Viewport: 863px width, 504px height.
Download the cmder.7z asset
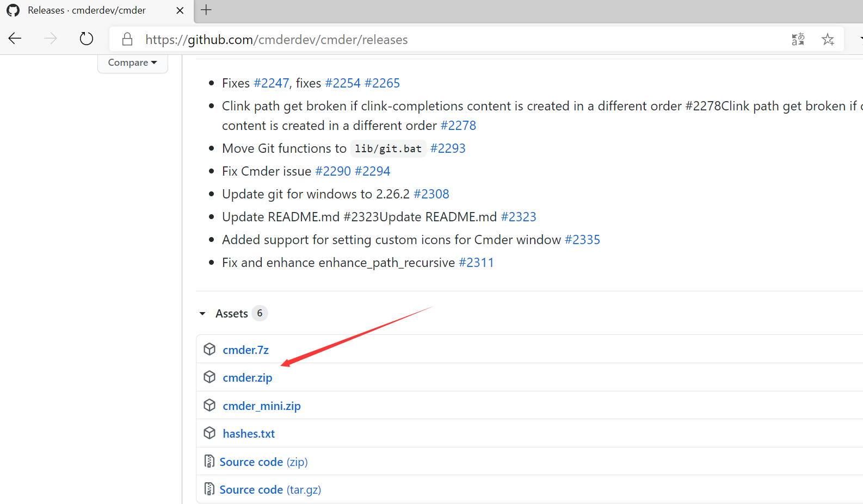pyautogui.click(x=246, y=350)
